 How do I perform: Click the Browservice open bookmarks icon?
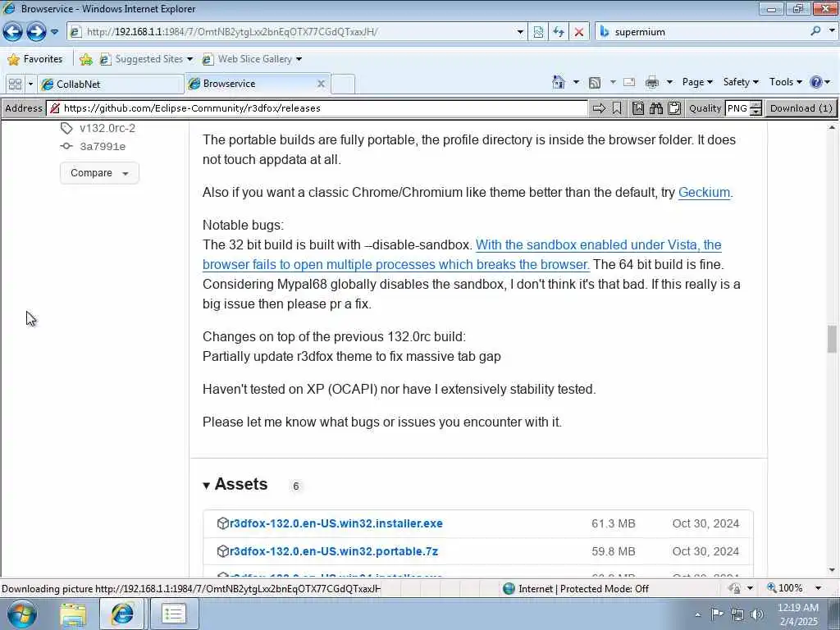[638, 108]
